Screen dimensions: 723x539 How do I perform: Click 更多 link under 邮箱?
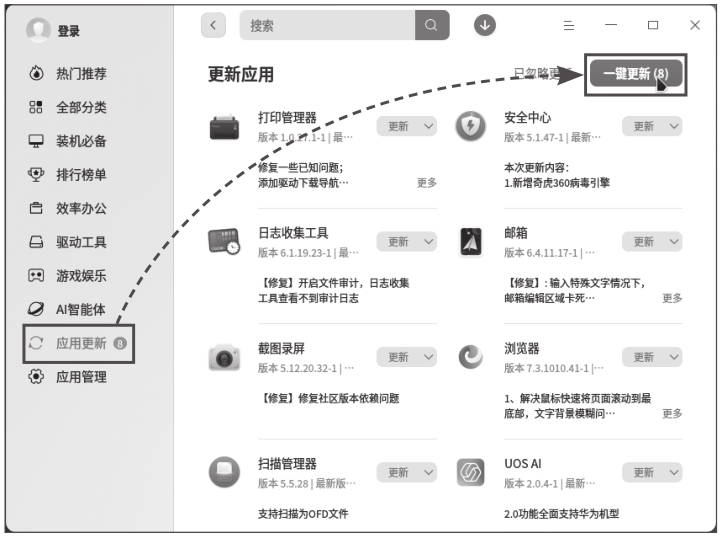pyautogui.click(x=672, y=298)
